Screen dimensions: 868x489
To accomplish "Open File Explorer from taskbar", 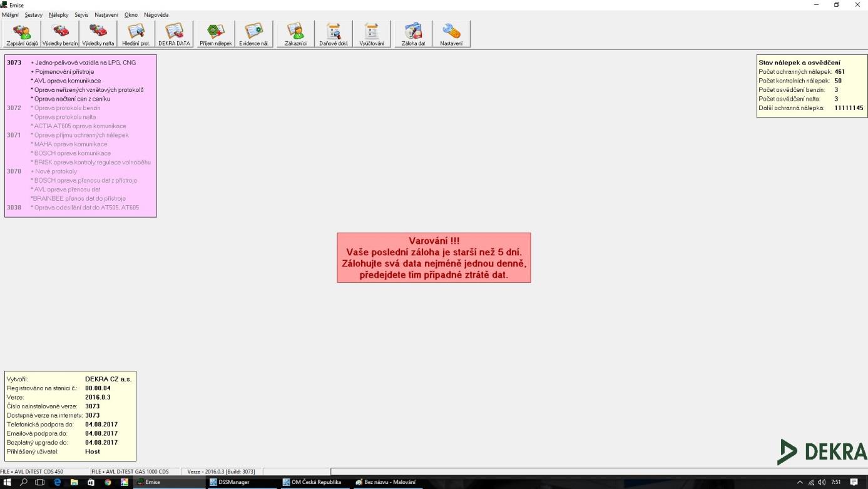I will [x=74, y=482].
